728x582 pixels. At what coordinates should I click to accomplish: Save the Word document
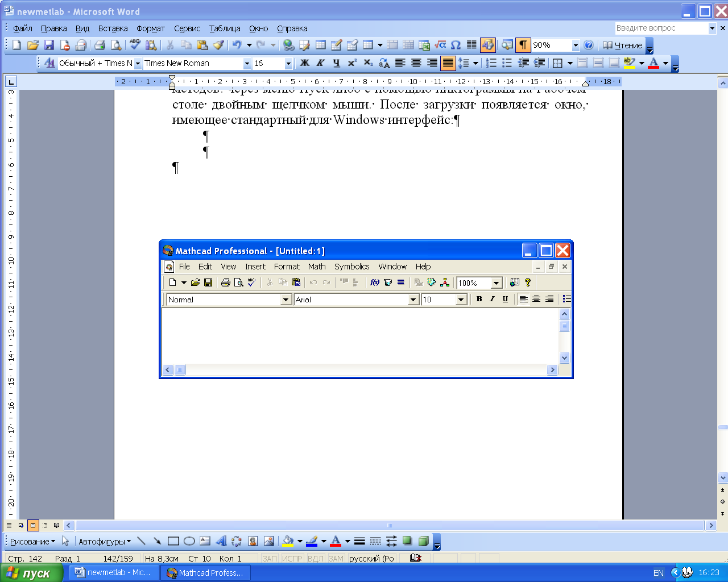49,45
